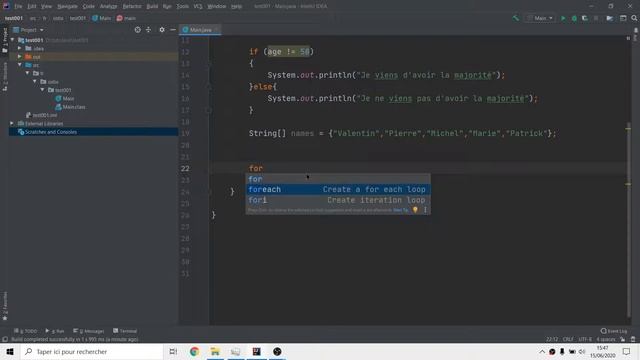Open Windows Task View
This screenshot has width=640, height=360.
click(173, 352)
